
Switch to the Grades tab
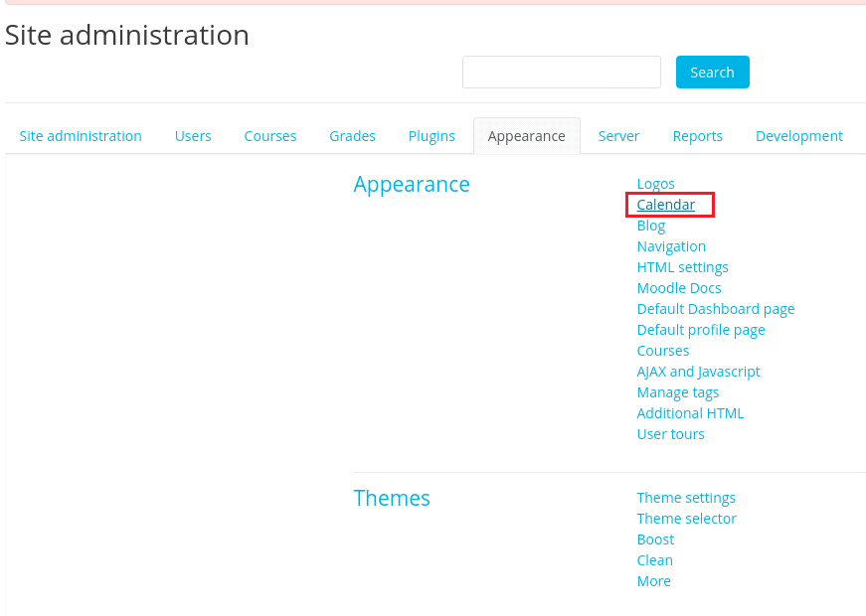pos(352,136)
